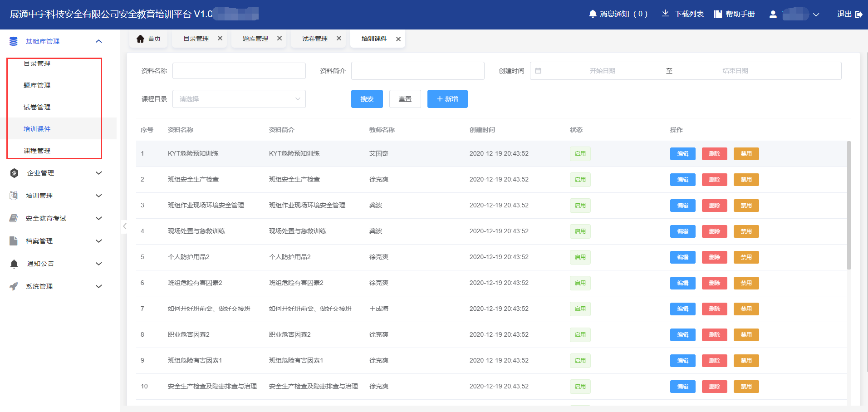Edit the 现场处置与急救训练 row

tap(683, 231)
